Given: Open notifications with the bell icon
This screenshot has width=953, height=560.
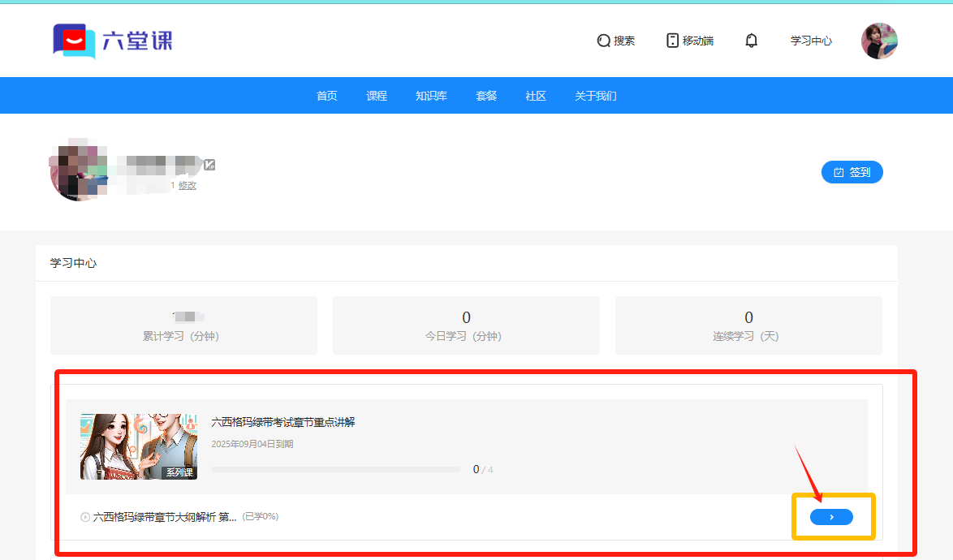Looking at the screenshot, I should pyautogui.click(x=751, y=41).
